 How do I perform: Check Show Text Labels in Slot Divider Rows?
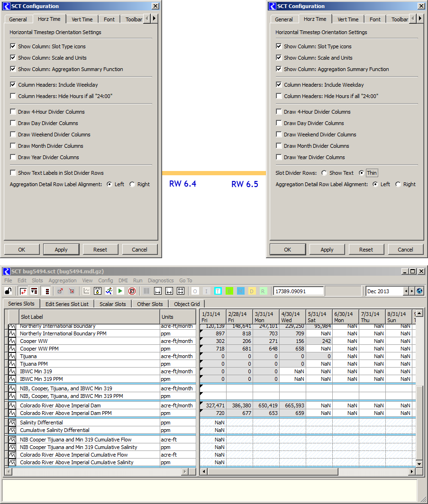pyautogui.click(x=13, y=173)
